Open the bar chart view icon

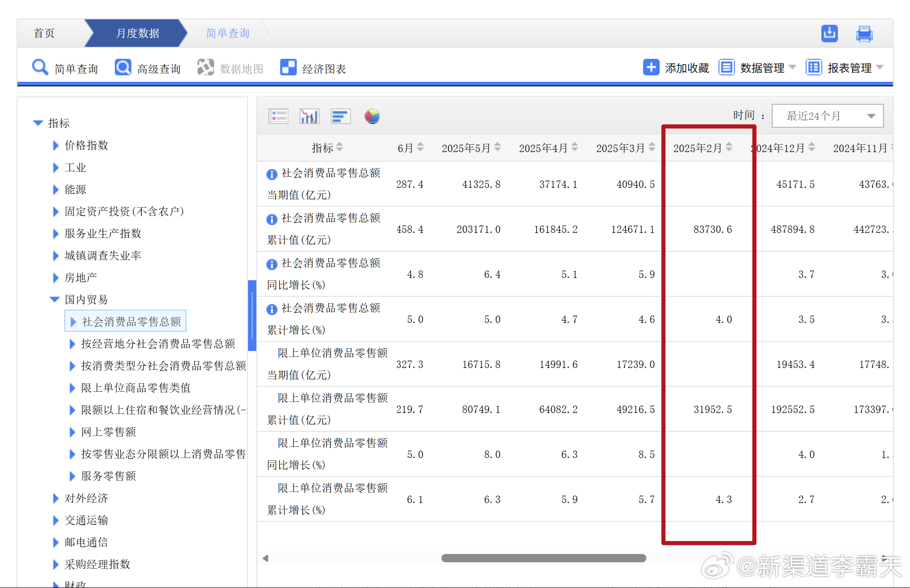[309, 116]
